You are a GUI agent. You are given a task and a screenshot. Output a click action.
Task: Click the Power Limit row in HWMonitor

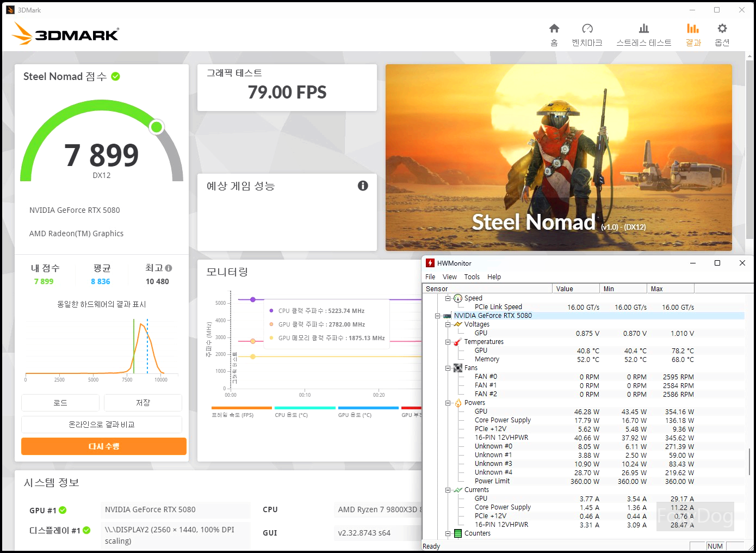[x=584, y=481]
